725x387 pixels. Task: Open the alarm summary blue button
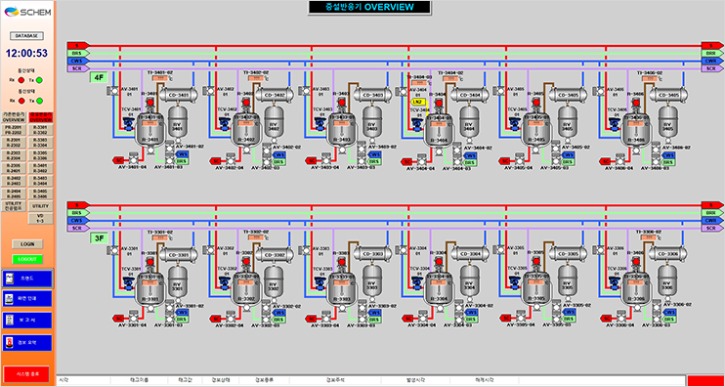coord(27,342)
